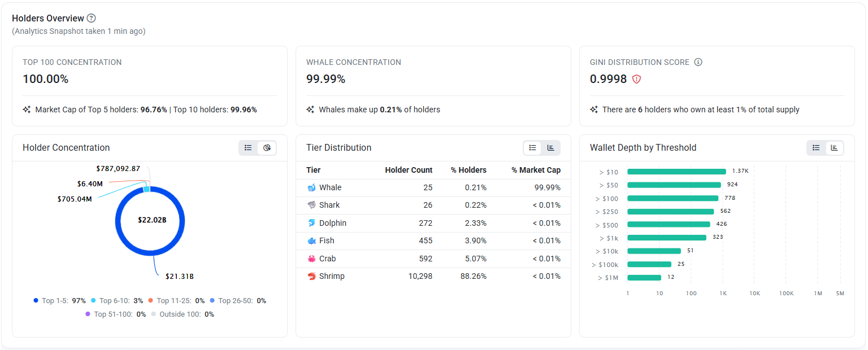Click the Holders Overview help icon
Screen dimensions: 868x350
pyautogui.click(x=92, y=18)
